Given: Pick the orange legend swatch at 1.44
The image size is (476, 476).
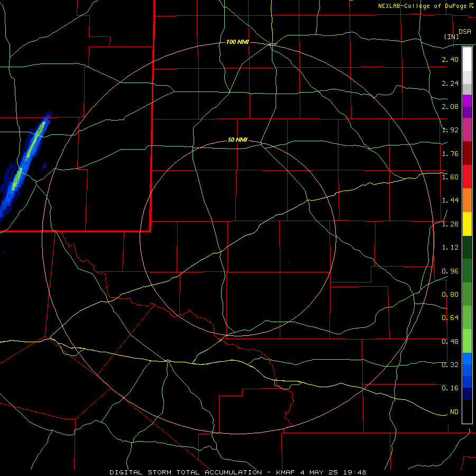Looking at the screenshot, I should [x=467, y=200].
